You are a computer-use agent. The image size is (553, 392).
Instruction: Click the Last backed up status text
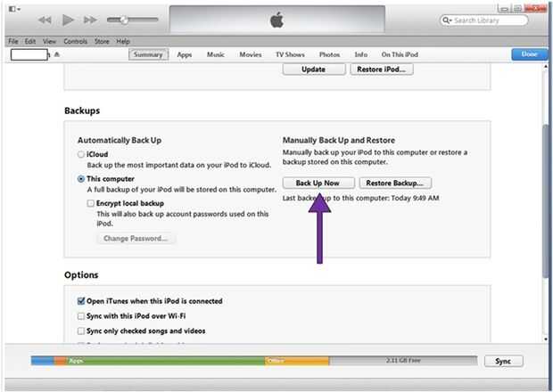360,198
